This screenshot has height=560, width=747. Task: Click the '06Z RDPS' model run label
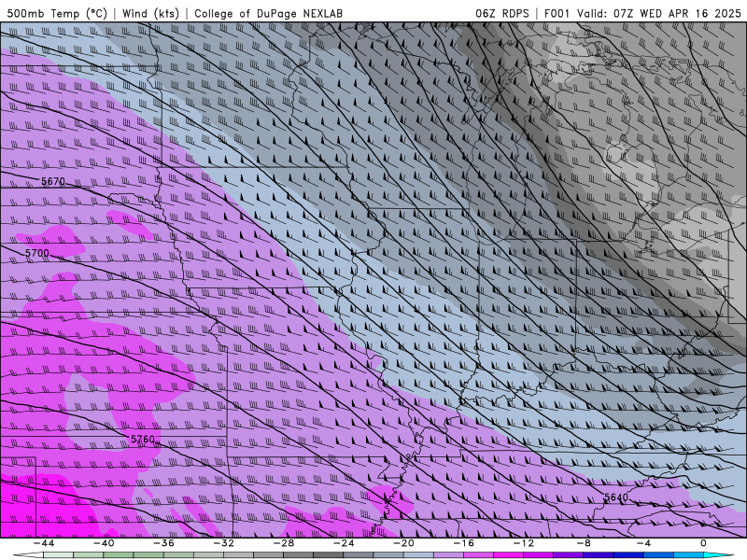tap(502, 13)
